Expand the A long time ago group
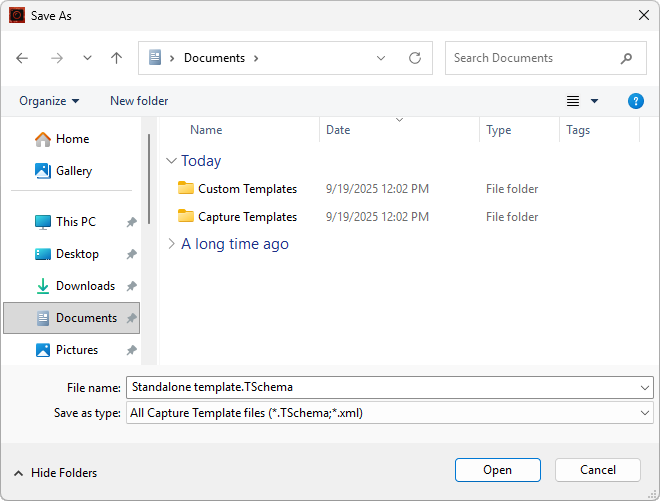 pyautogui.click(x=172, y=244)
